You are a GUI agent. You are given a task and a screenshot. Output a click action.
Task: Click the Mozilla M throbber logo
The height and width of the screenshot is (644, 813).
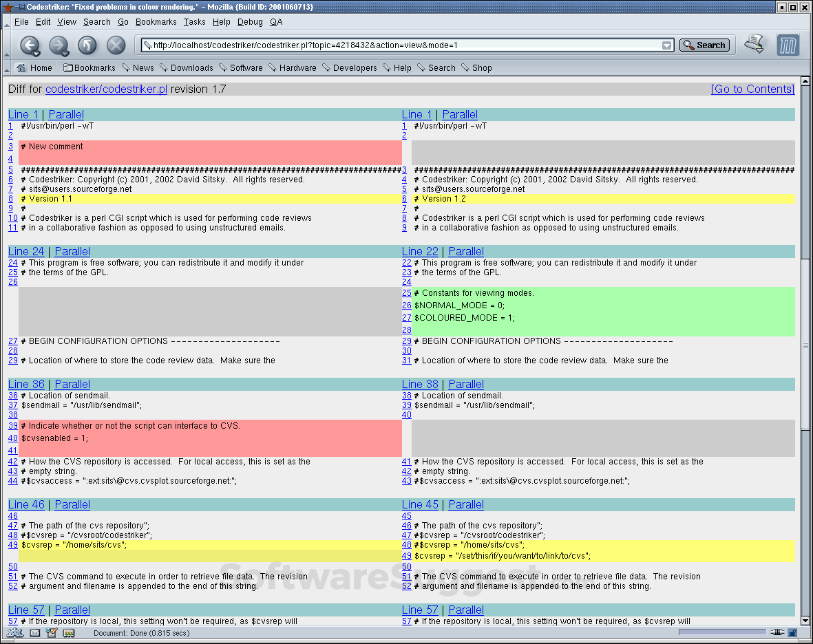[788, 45]
